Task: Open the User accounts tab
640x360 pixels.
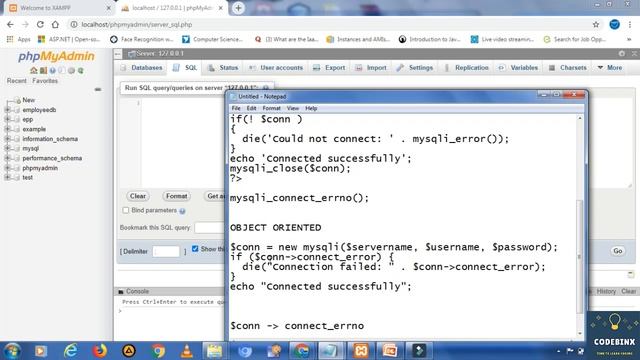Action: (x=276, y=68)
